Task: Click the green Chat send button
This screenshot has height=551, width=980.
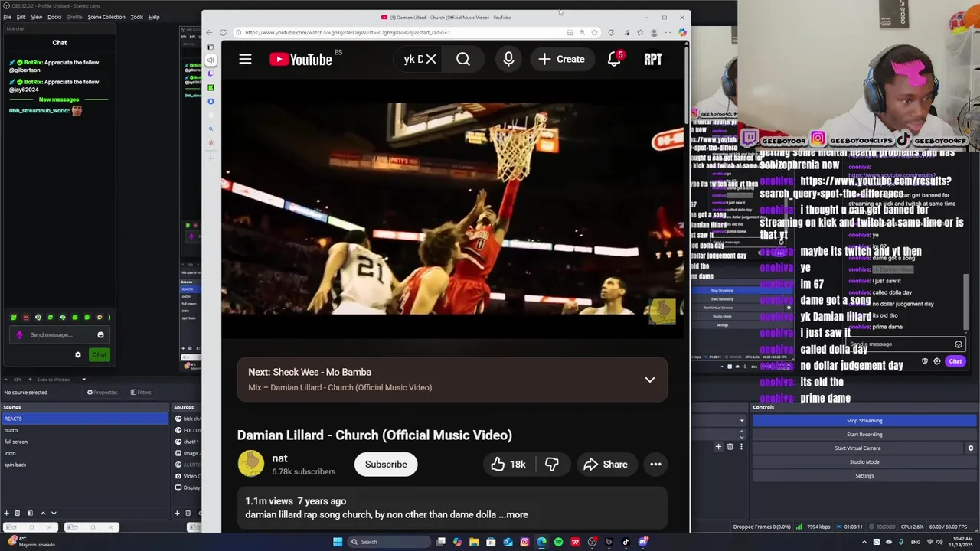Action: (x=100, y=354)
